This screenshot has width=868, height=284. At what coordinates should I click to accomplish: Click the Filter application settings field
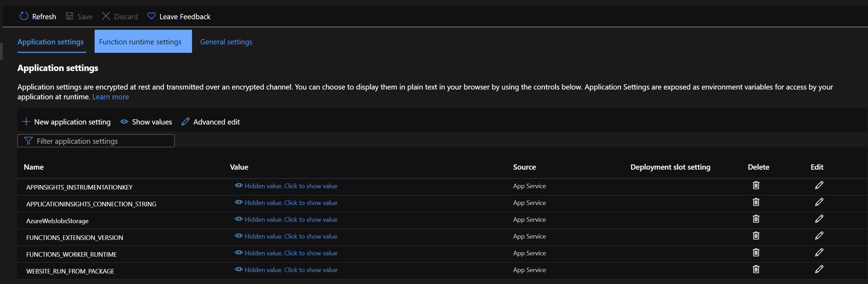click(x=96, y=141)
